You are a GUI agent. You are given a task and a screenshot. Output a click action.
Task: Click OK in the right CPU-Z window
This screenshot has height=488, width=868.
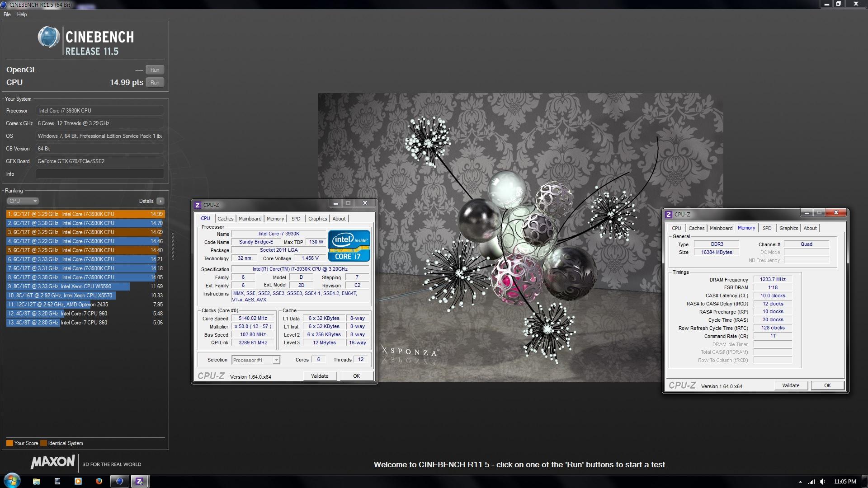(827, 385)
